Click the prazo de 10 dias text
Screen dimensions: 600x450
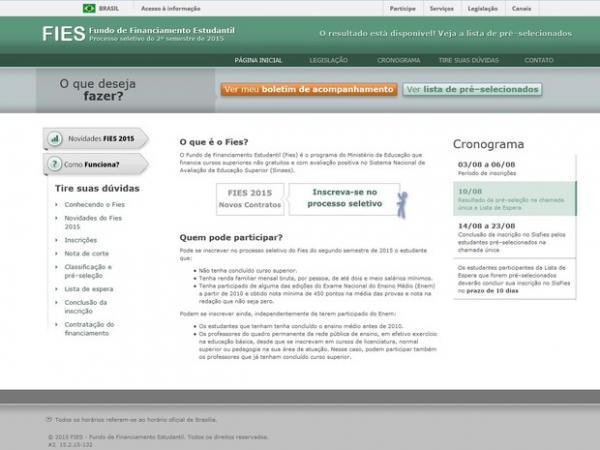pyautogui.click(x=492, y=291)
